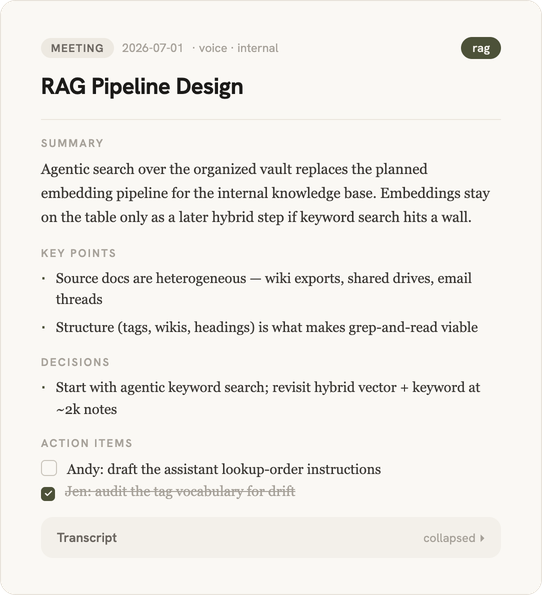542x595 pixels.
Task: Select the MEETING type badge
Action: (77, 48)
